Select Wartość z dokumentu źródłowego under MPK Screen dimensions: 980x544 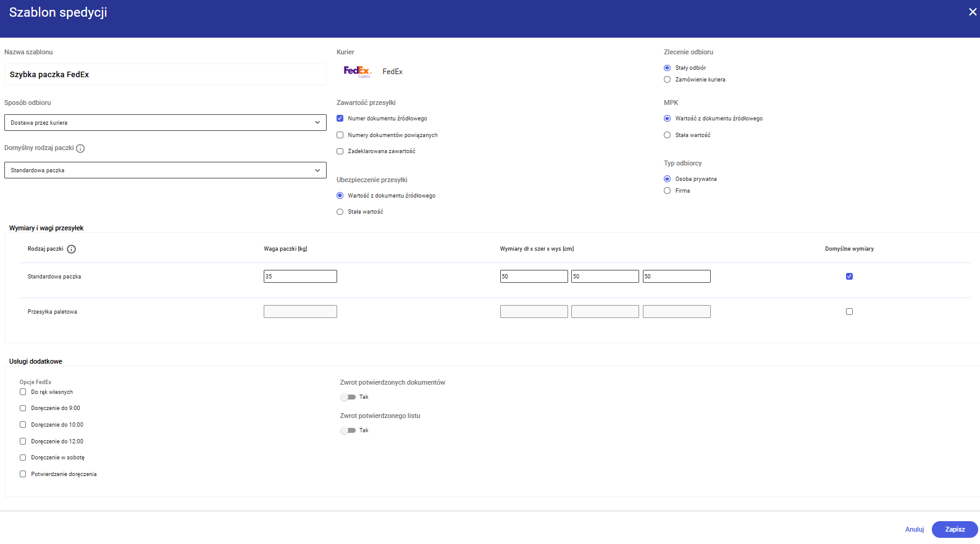[x=667, y=119]
